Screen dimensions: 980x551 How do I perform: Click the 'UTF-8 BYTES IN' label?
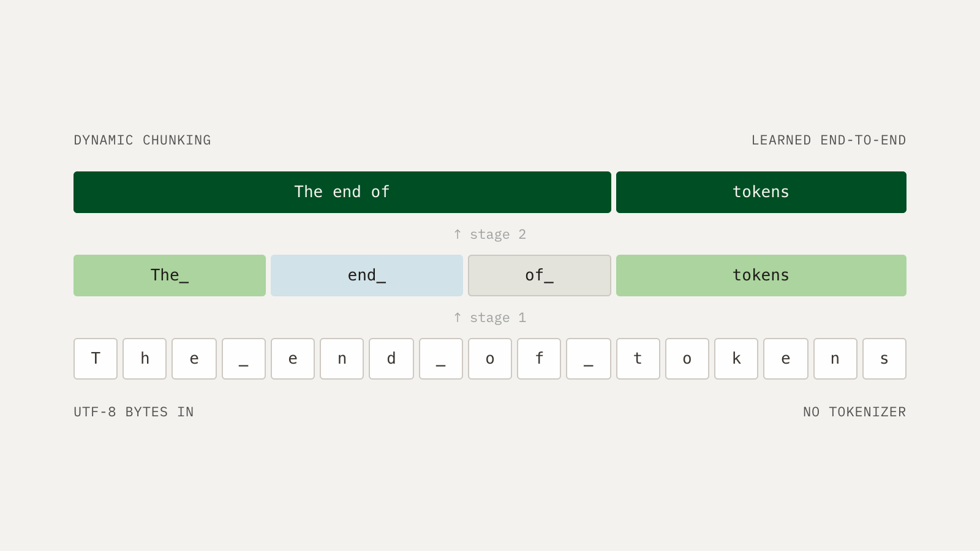point(134,412)
